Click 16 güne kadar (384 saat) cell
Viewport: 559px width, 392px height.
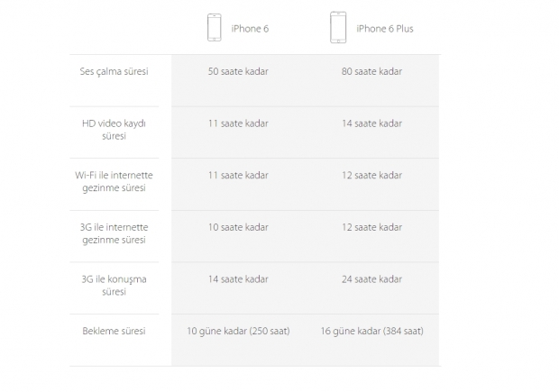pyautogui.click(x=372, y=331)
